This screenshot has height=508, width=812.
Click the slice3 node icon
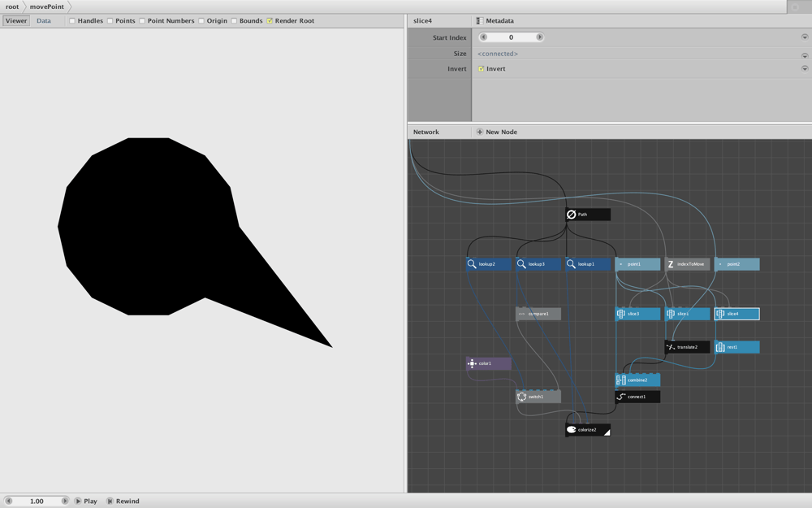coord(621,314)
